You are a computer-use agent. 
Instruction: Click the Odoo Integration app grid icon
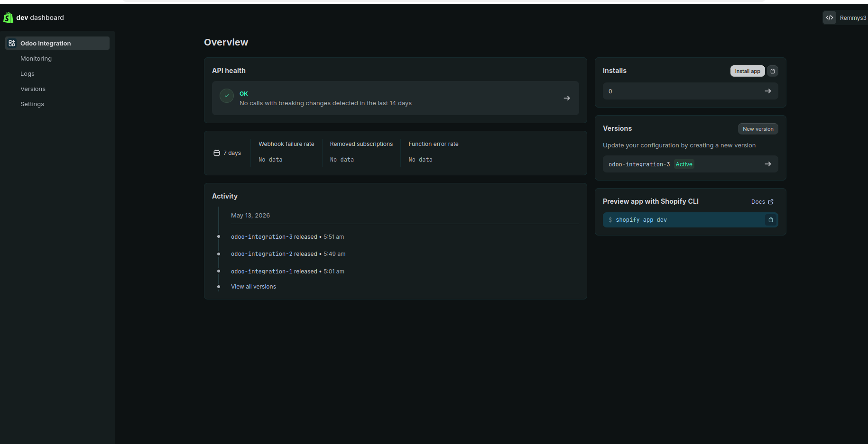[x=12, y=43]
